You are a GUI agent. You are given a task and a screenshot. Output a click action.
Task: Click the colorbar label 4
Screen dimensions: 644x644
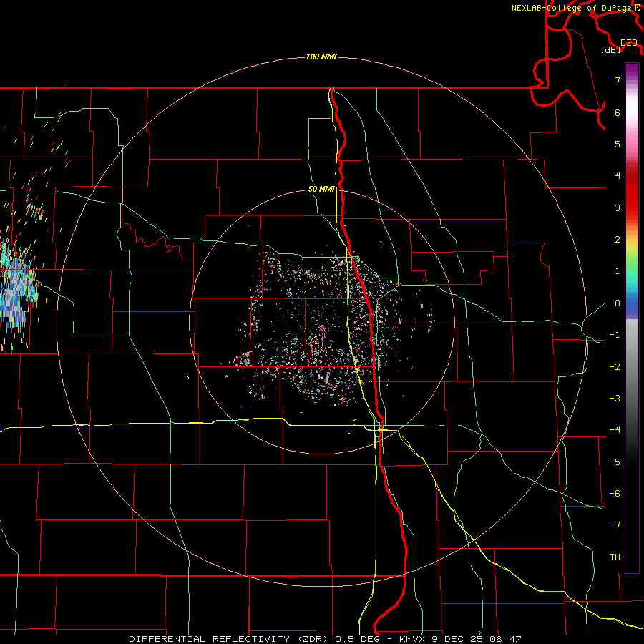coord(618,176)
